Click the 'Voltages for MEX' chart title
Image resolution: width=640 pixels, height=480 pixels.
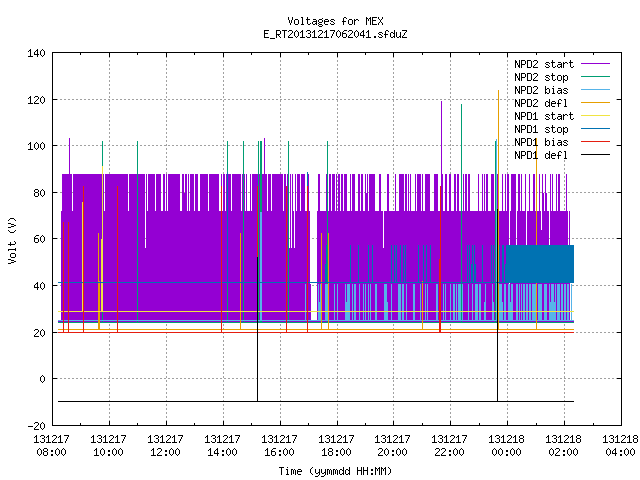(335, 21)
